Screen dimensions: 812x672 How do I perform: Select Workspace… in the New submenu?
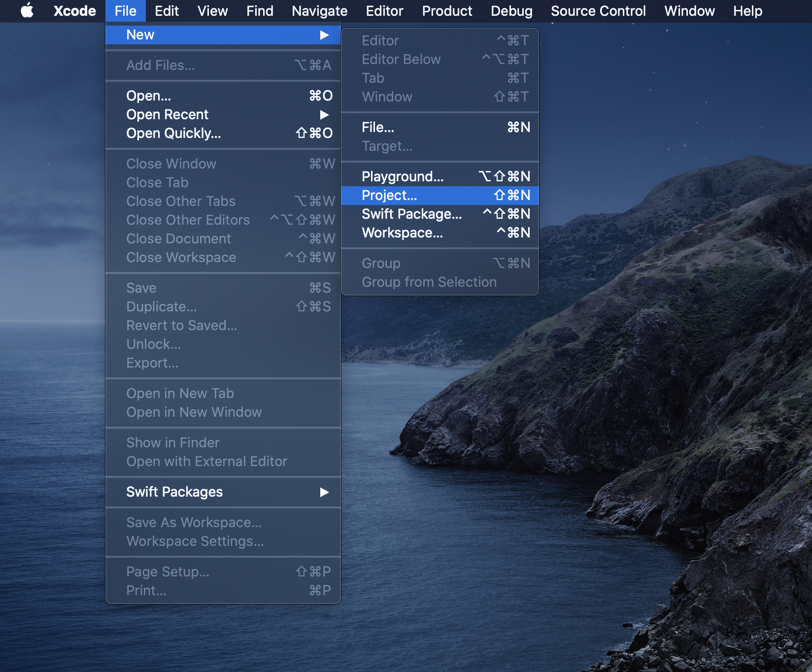440,233
